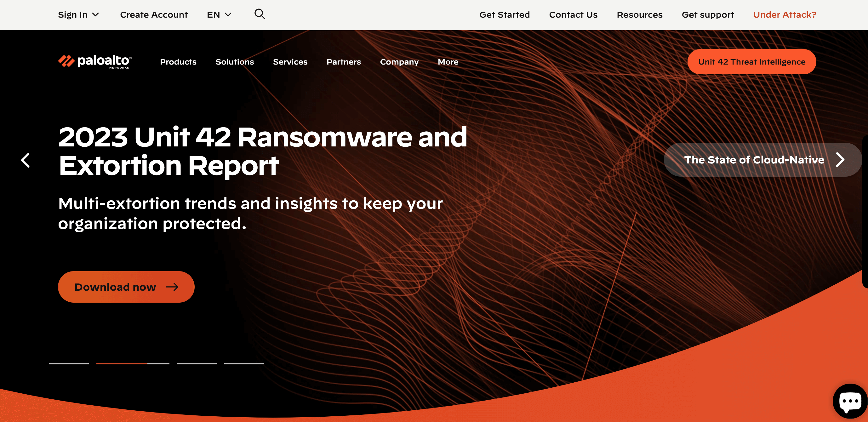Advance to next slide chevron
Screen dimensions: 868x422
[840, 160]
